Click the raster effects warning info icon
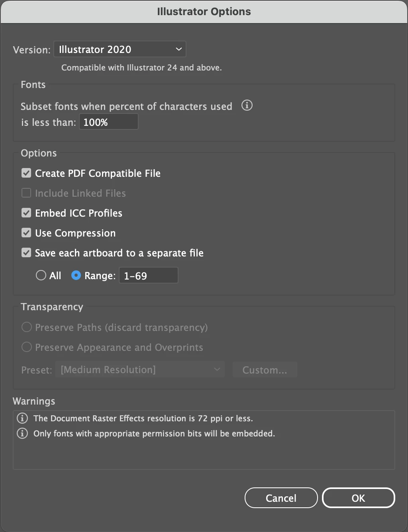This screenshot has height=532, width=408. point(22,418)
